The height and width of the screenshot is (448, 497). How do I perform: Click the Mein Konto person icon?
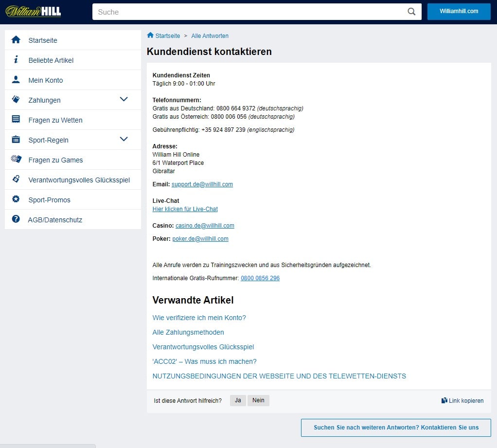click(x=16, y=80)
